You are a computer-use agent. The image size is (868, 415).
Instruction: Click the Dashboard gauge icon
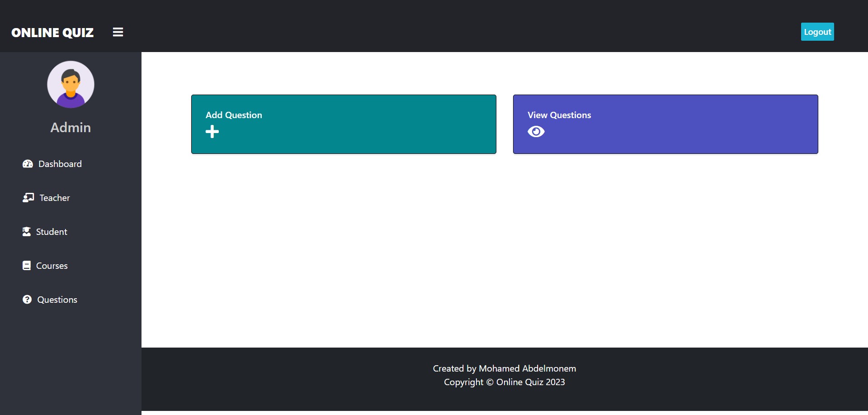(x=28, y=164)
